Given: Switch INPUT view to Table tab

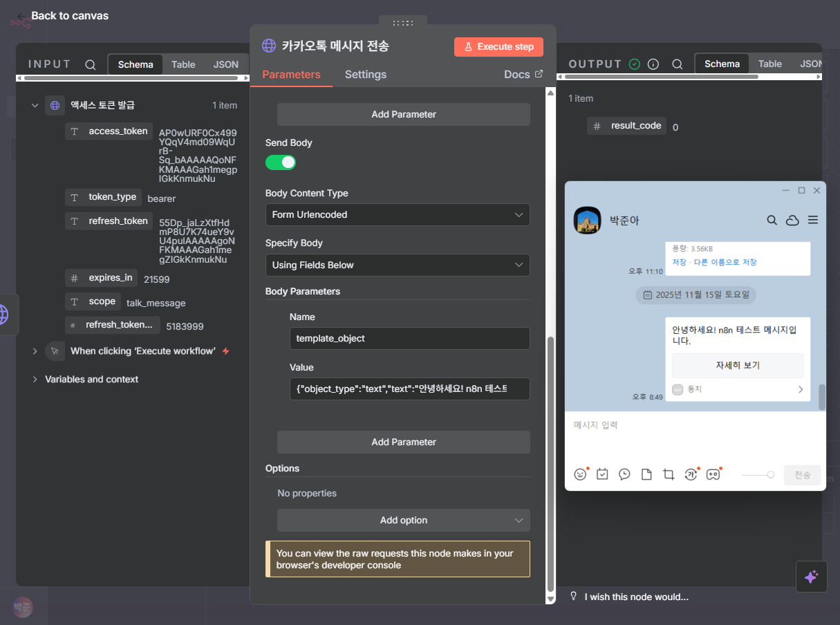Looking at the screenshot, I should [x=183, y=64].
